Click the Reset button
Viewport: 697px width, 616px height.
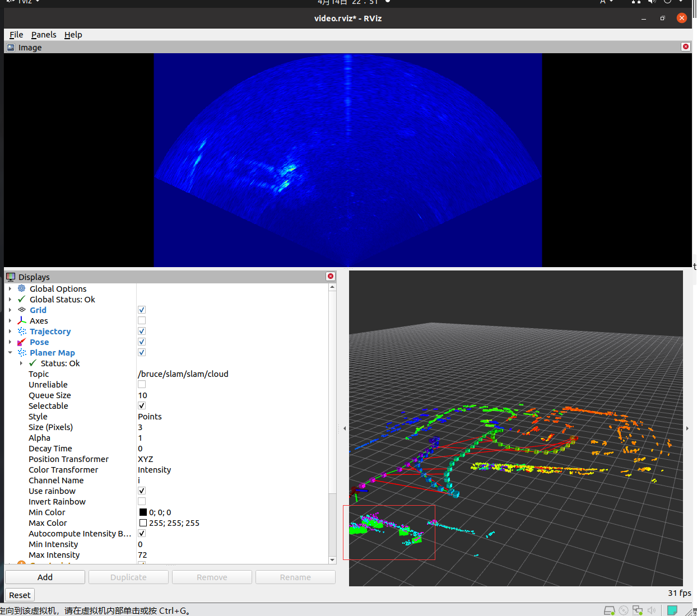tap(20, 595)
